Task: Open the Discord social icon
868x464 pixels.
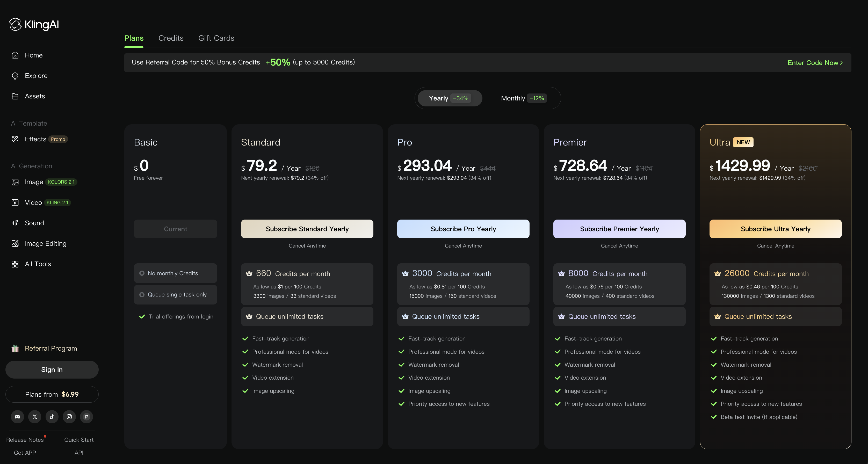Action: point(18,417)
